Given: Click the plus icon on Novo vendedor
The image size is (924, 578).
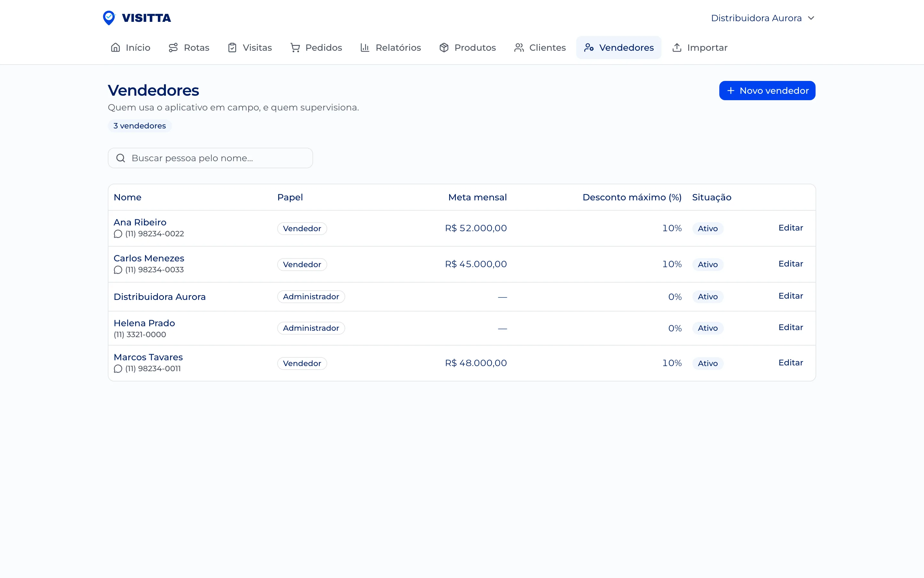Looking at the screenshot, I should point(731,91).
